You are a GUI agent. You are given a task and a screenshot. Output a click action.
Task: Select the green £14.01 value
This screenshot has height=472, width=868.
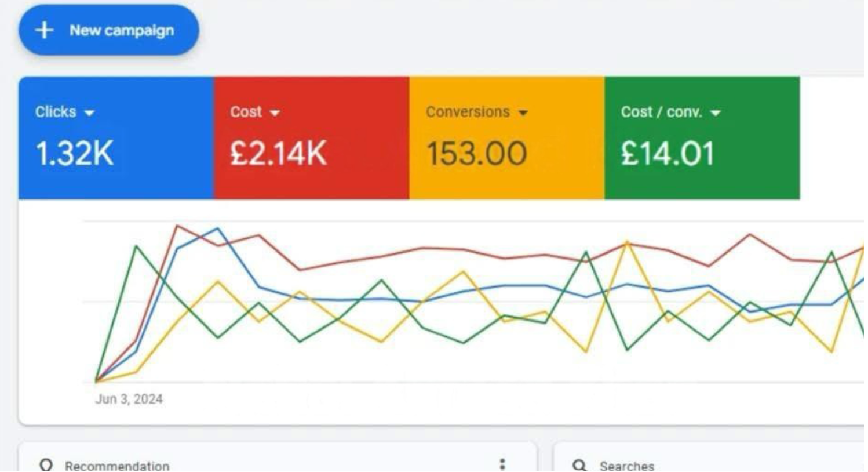point(667,154)
